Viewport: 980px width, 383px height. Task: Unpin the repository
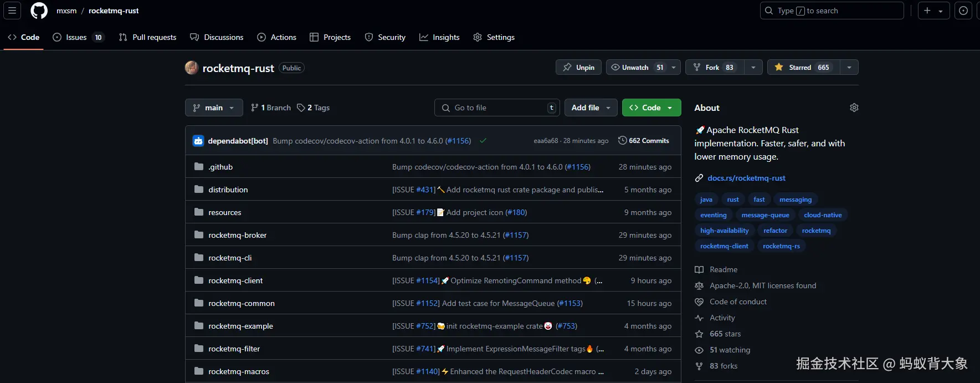click(x=579, y=67)
